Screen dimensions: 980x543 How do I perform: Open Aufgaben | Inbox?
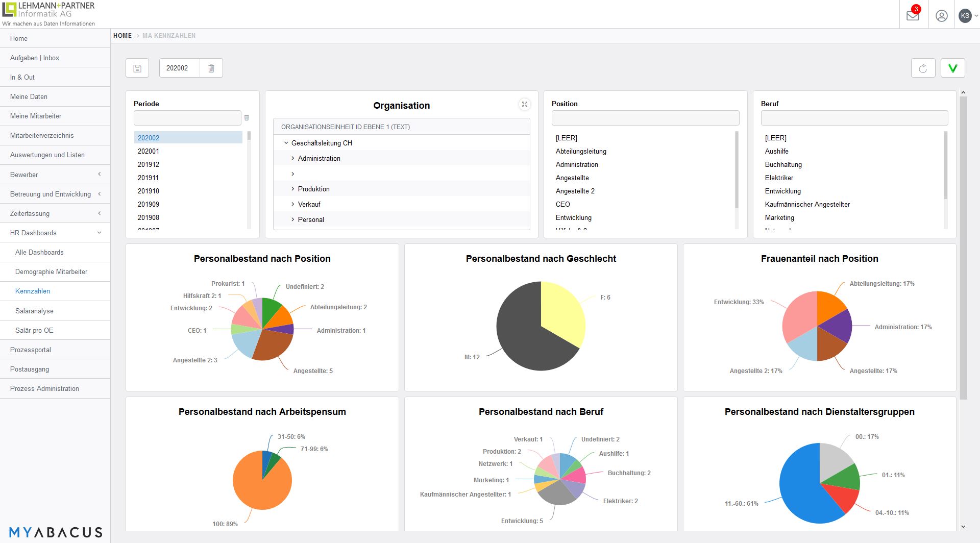(x=55, y=58)
